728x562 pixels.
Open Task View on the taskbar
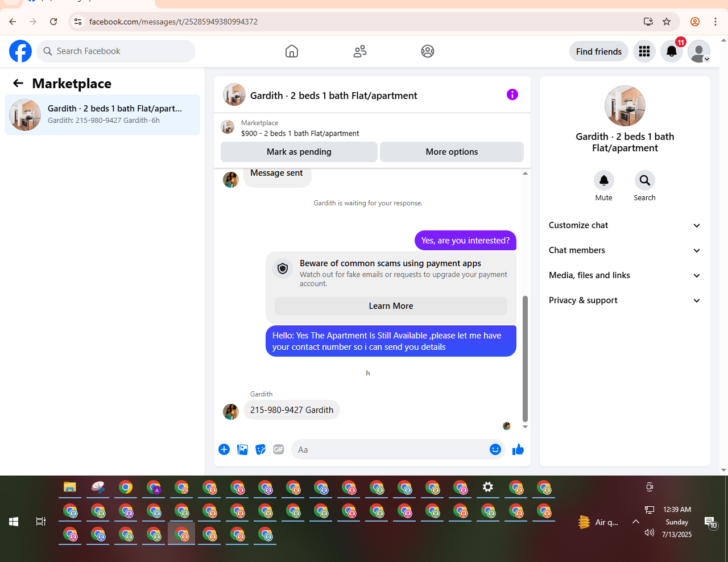(x=41, y=522)
